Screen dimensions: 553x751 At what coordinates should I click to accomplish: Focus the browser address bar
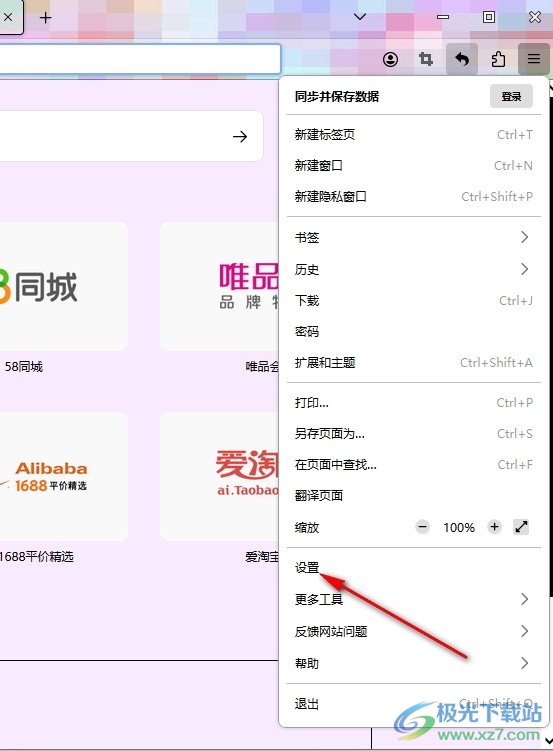140,59
